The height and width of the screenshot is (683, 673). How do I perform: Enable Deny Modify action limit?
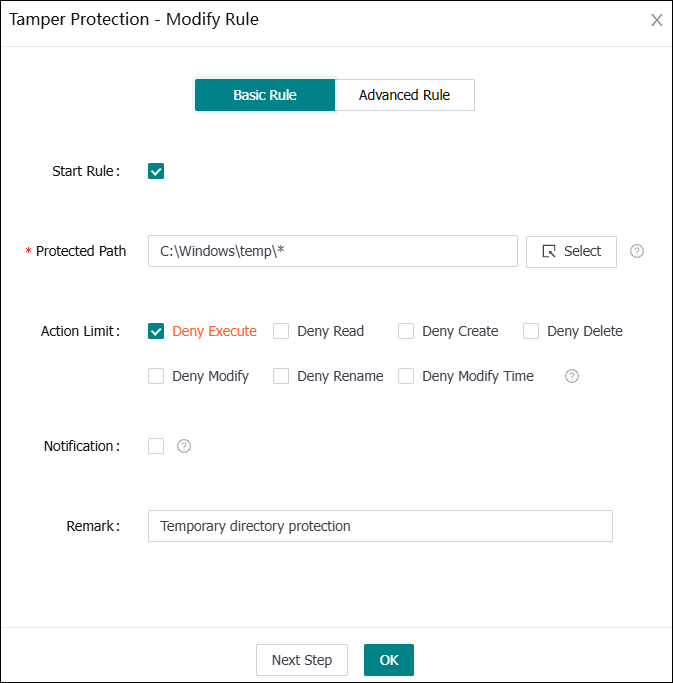pos(156,376)
